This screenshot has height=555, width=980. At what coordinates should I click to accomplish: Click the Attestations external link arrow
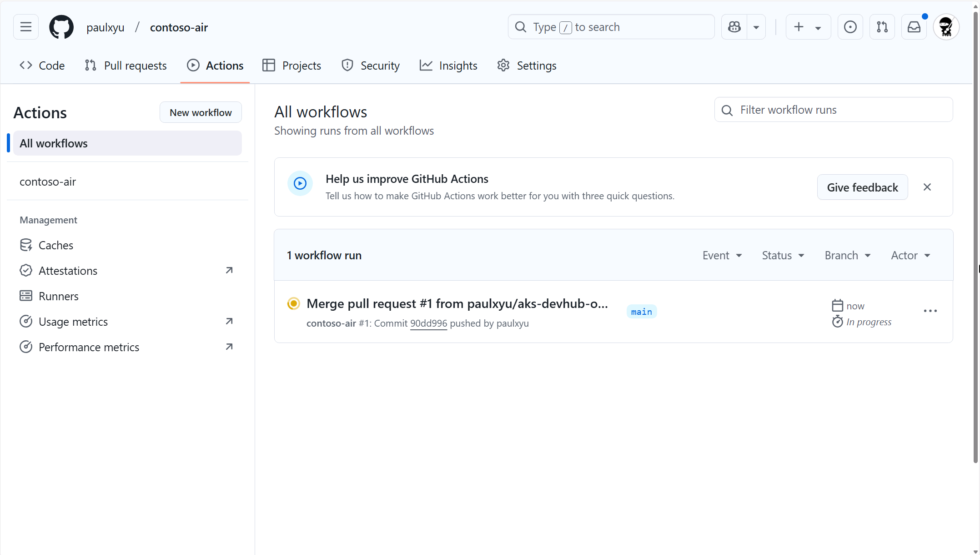tap(229, 270)
